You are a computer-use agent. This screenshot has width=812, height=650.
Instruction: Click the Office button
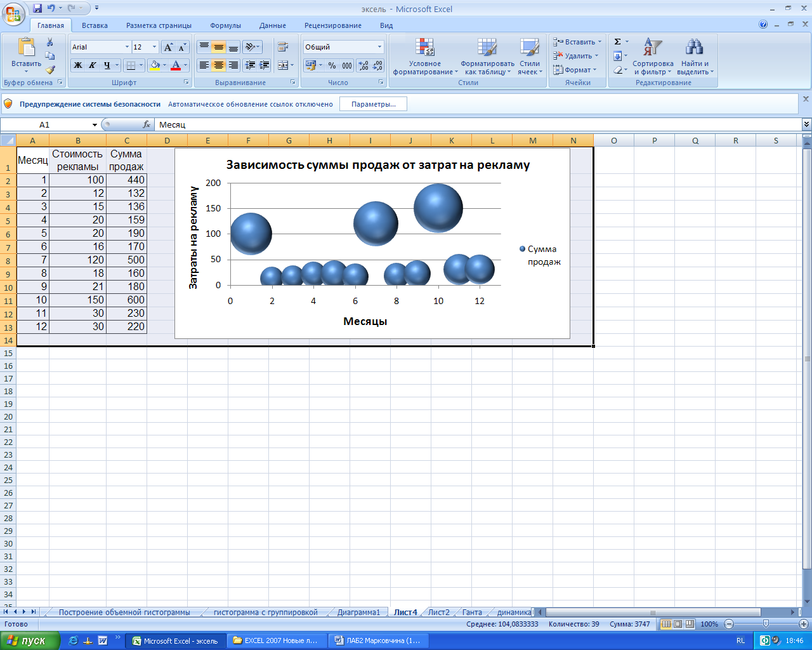click(x=13, y=13)
